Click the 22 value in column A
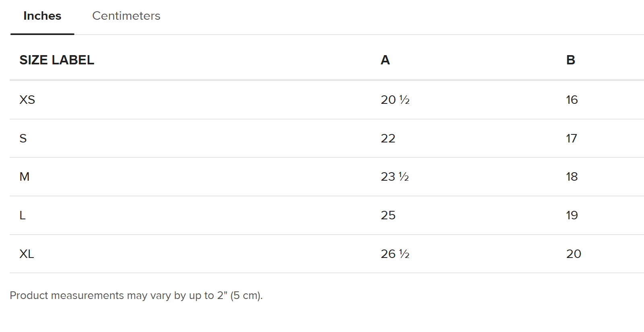The height and width of the screenshot is (332, 644). [x=388, y=138]
